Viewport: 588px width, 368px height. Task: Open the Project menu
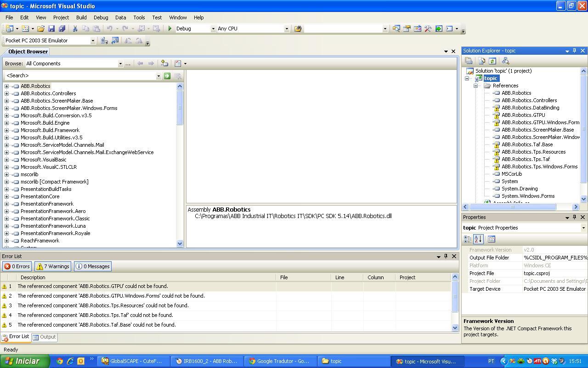coord(61,17)
